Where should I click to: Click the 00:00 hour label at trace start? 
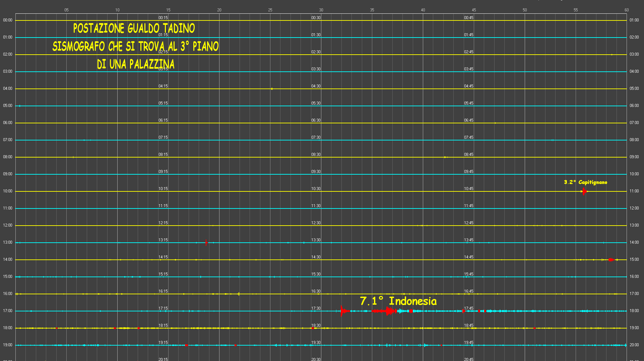(8, 20)
